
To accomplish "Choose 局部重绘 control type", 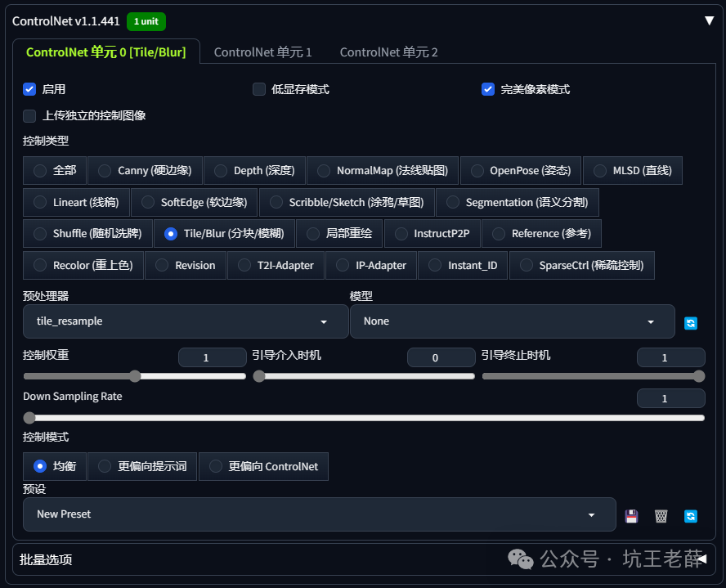I will click(x=339, y=233).
